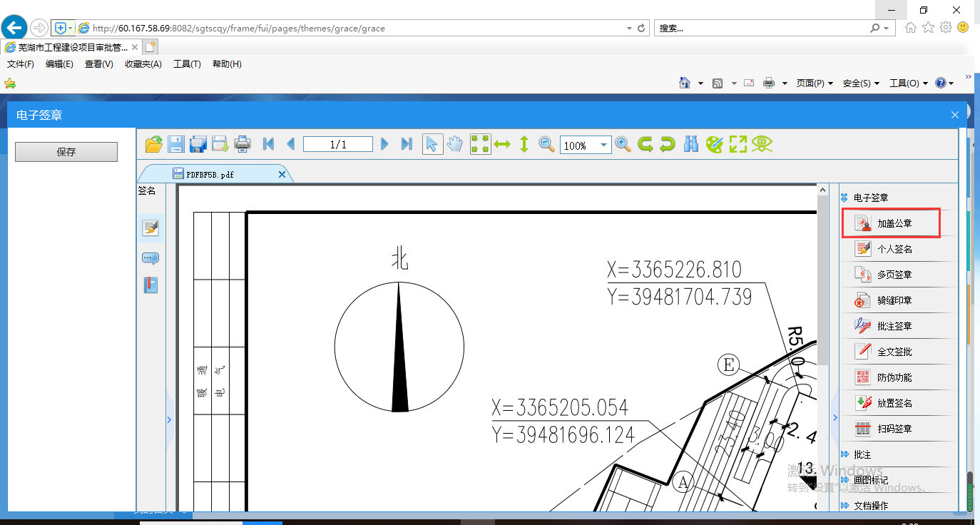Close the PDFBF5B.pdf tab
This screenshot has width=980, height=525.
tap(282, 174)
